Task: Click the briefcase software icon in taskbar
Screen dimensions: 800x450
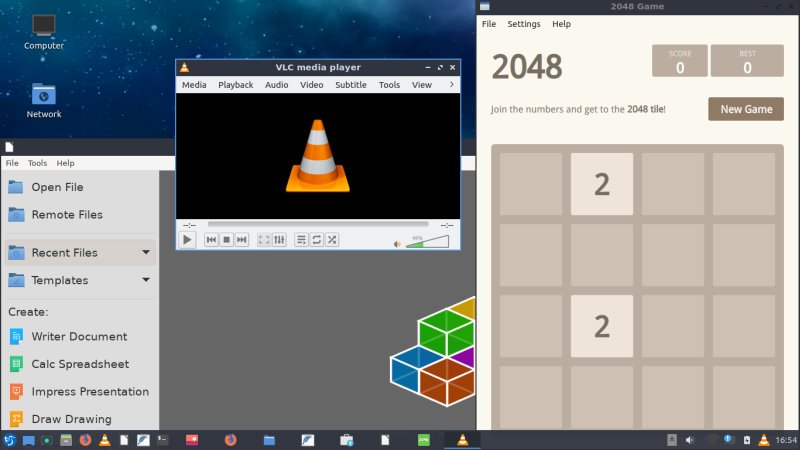Action: click(x=347, y=440)
